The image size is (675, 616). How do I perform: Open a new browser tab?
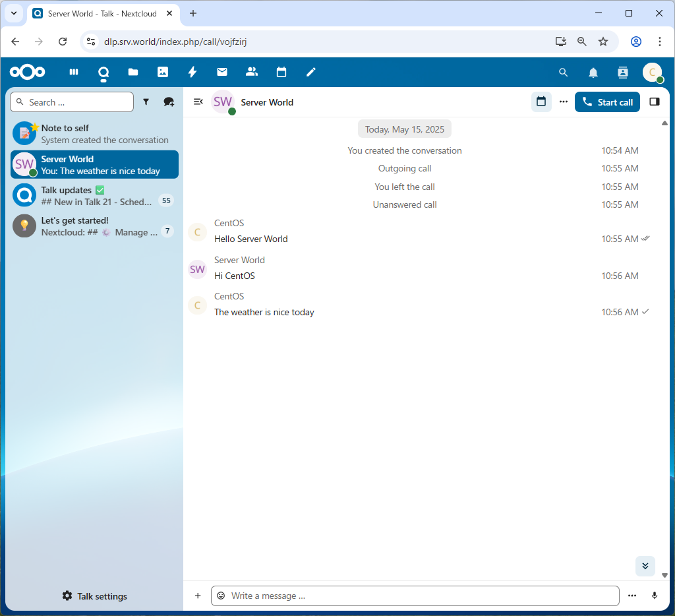(193, 13)
